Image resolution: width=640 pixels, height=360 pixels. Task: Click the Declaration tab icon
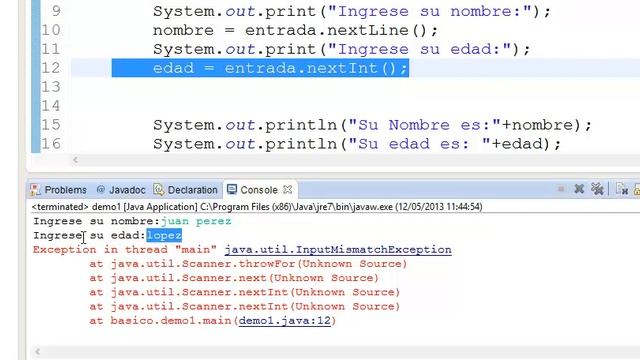159,189
